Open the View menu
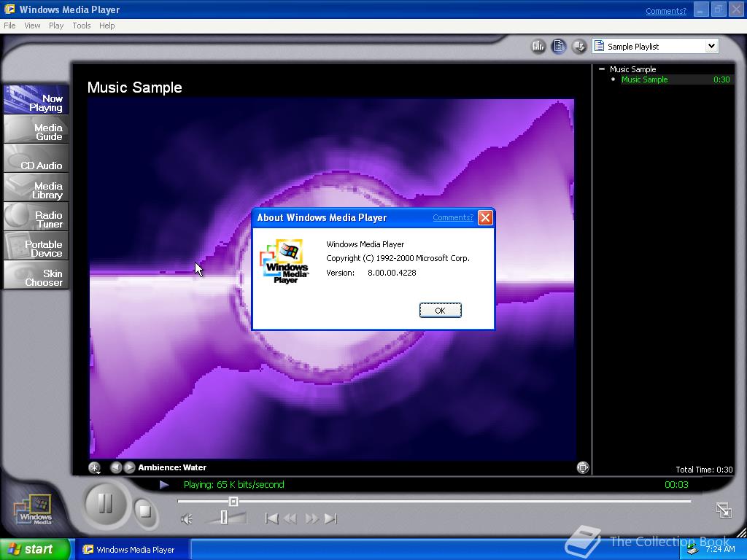The height and width of the screenshot is (560, 747). point(32,26)
